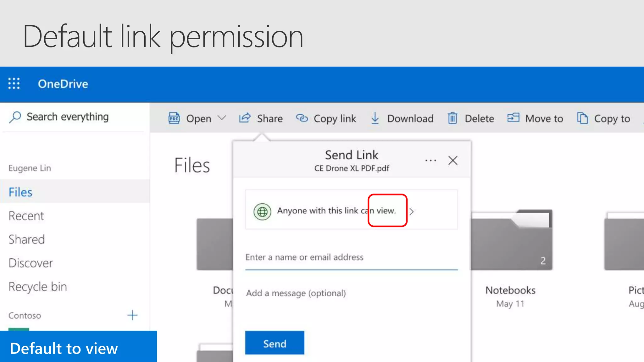Open Recent in the left navigation
This screenshot has width=644, height=362.
pos(26,216)
